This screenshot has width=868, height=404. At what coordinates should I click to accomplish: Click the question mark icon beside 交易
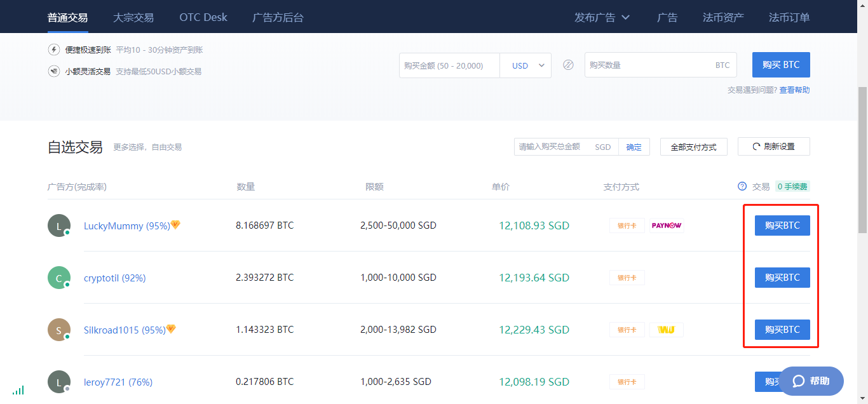point(742,187)
